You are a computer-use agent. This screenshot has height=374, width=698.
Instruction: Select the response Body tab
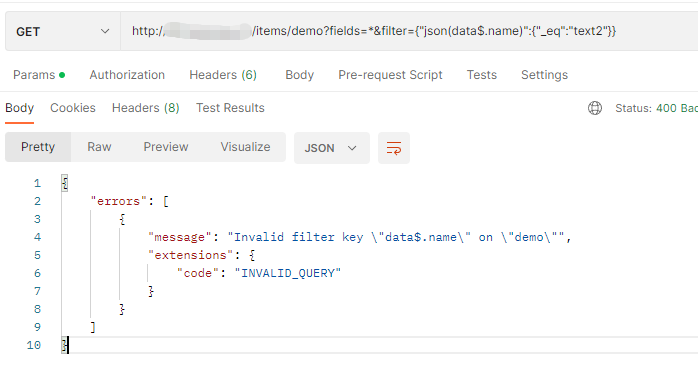coord(20,108)
